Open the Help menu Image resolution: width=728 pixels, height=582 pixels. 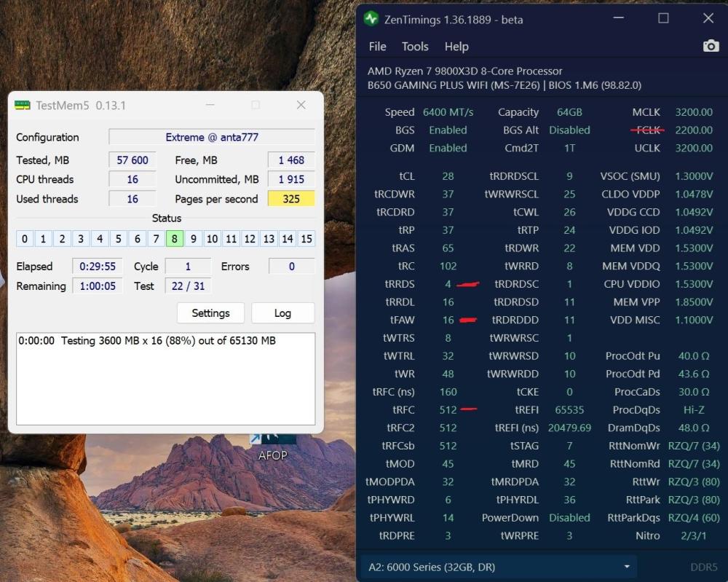[456, 47]
